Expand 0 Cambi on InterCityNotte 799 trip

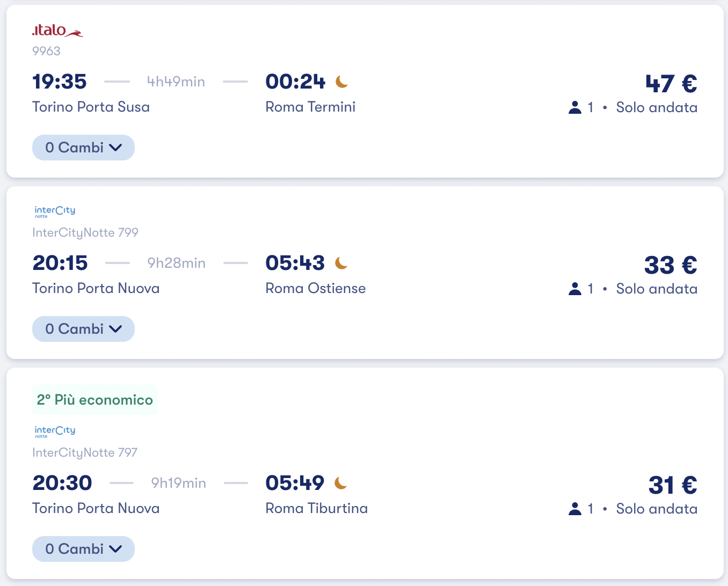click(83, 329)
